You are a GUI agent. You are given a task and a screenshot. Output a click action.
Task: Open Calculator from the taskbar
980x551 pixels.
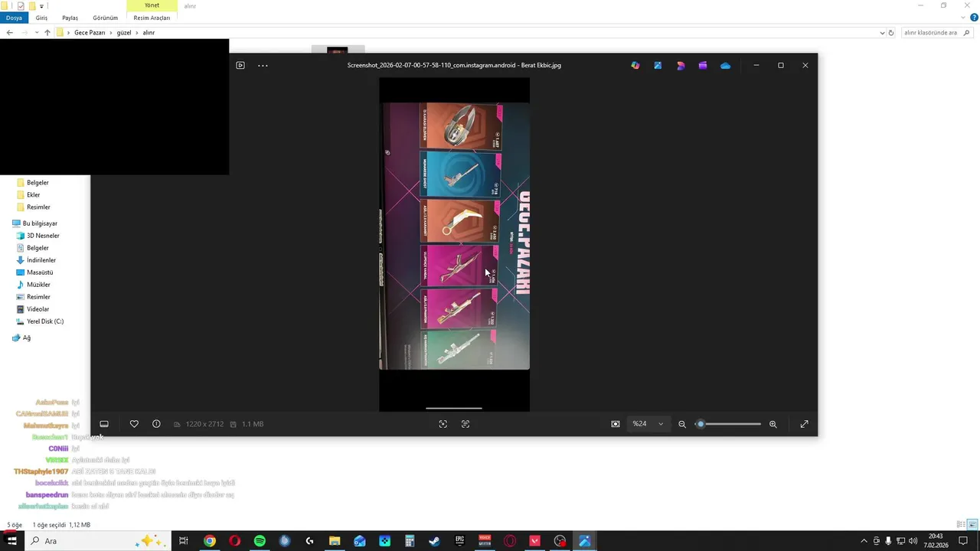pos(410,541)
